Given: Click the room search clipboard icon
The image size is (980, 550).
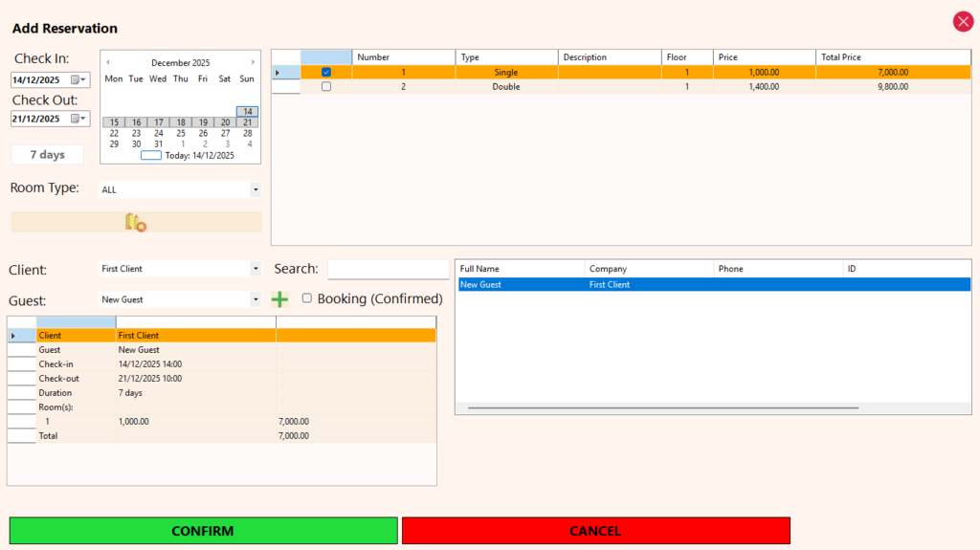Looking at the screenshot, I should click(x=135, y=222).
